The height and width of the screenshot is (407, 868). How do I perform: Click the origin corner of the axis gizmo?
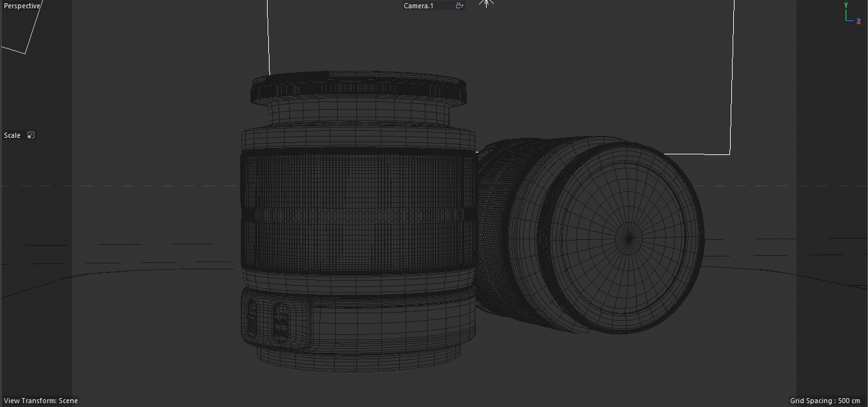[847, 21]
